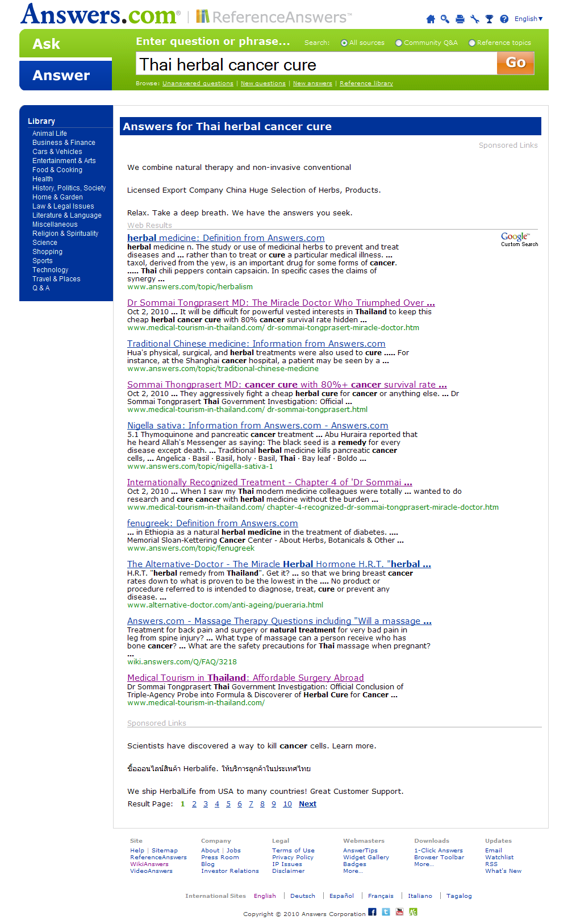Expand the English language dropdown
The image size is (572, 924).
tap(528, 19)
